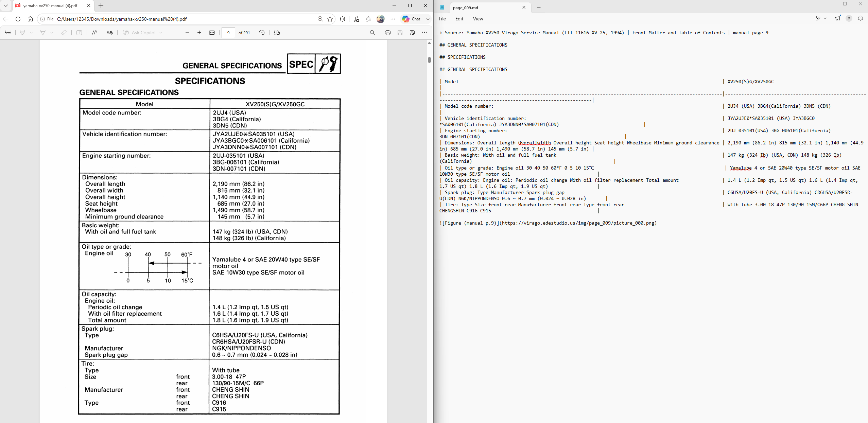Select the add text box tool
This screenshot has width=868, height=423.
coord(79,33)
